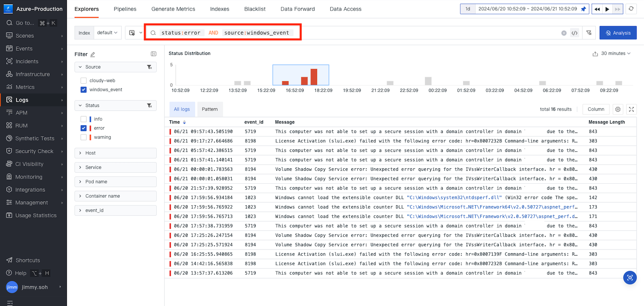Click the Go to search icon in sidebar
The image size is (644, 306).
9,23
